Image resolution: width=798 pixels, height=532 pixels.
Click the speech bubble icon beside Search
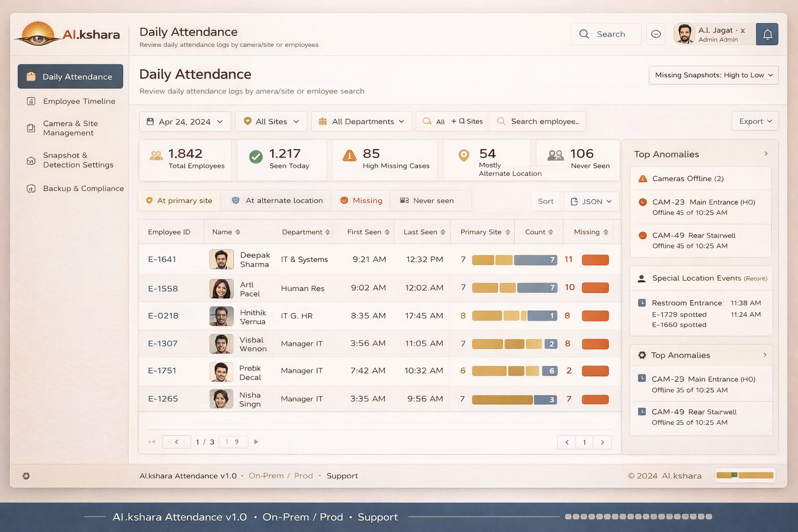coord(656,34)
